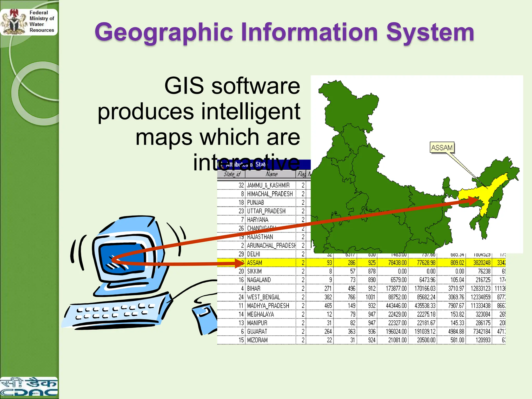The height and width of the screenshot is (399, 532).
Task: Select the MADHYA_PRADESH row name
Action: tap(268, 305)
